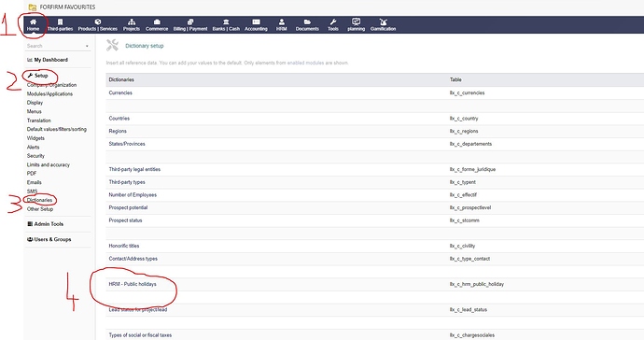Image resolution: width=644 pixels, height=340 pixels.
Task: Open Emails setup page
Action: pos(35,182)
